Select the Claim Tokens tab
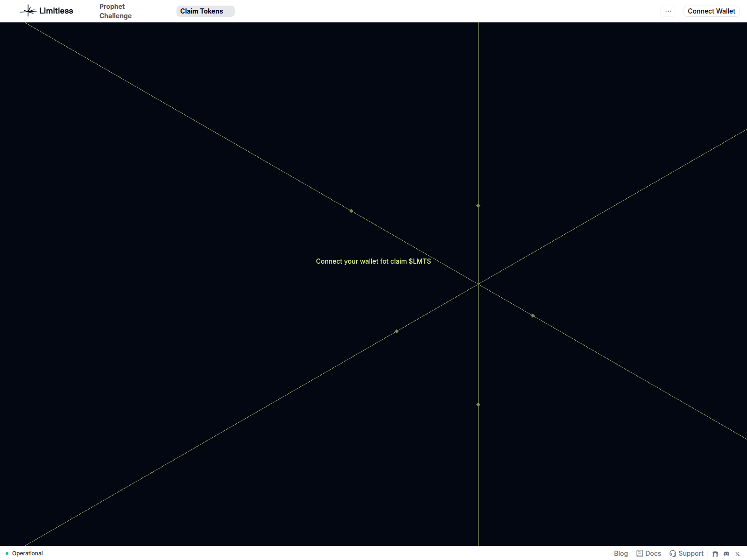 (x=205, y=11)
